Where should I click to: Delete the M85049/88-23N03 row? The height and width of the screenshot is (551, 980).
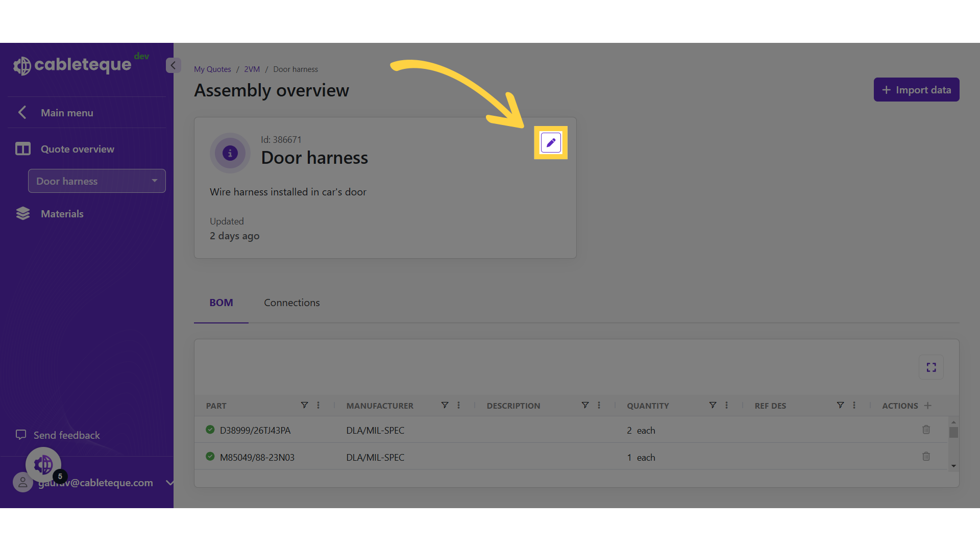point(926,457)
